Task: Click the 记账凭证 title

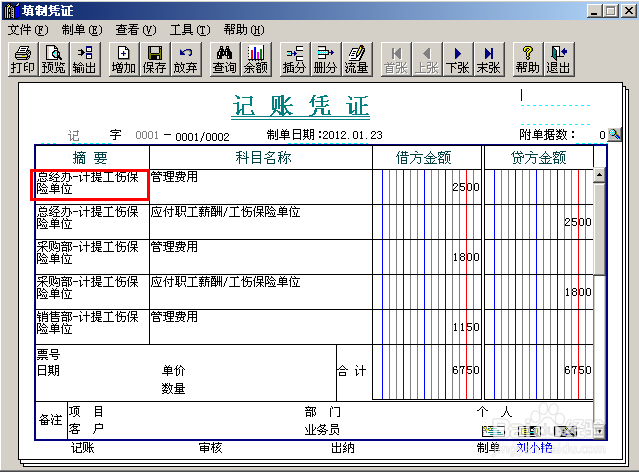Action: click(301, 106)
